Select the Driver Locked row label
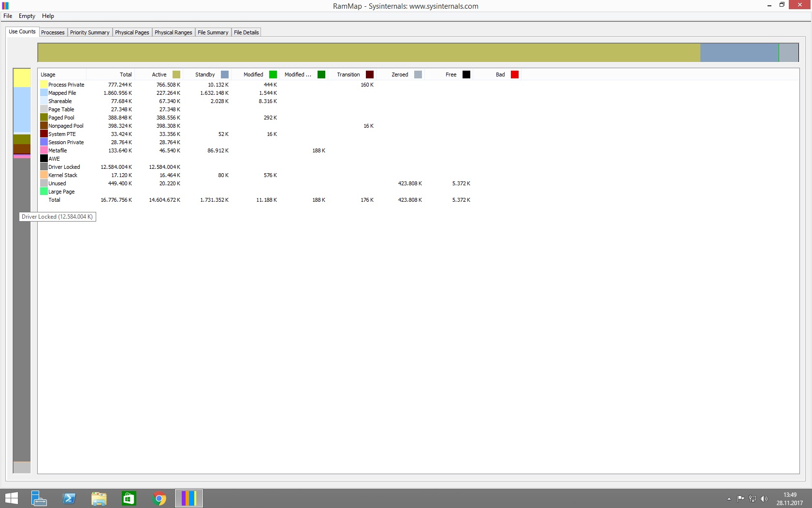 coord(64,167)
